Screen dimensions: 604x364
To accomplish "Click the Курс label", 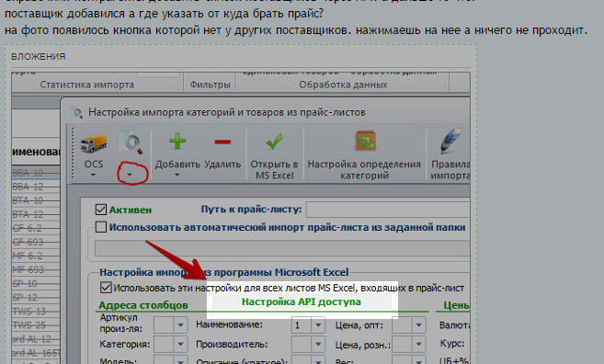I will tap(451, 343).
